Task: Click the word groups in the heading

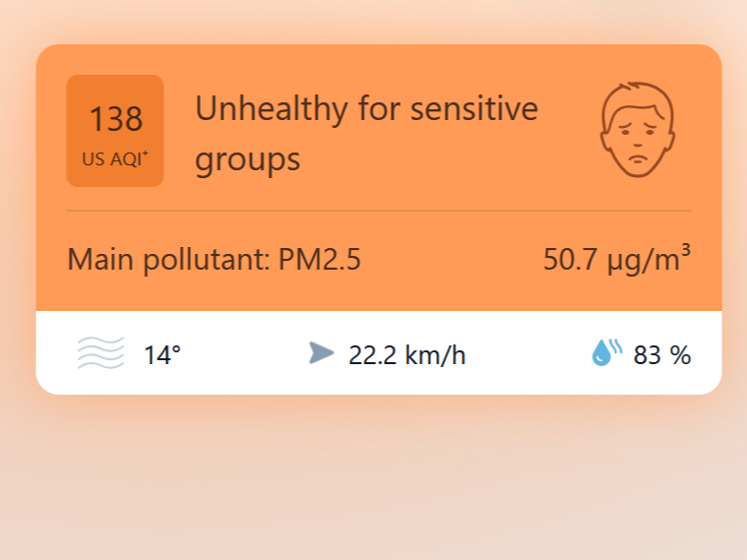Action: tap(247, 159)
